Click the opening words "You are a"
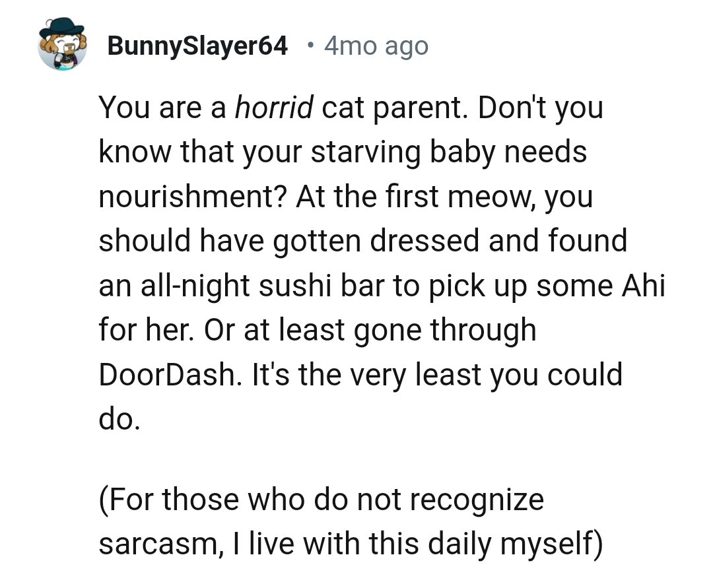Image resolution: width=713 pixels, height=588 pixels. point(162,108)
